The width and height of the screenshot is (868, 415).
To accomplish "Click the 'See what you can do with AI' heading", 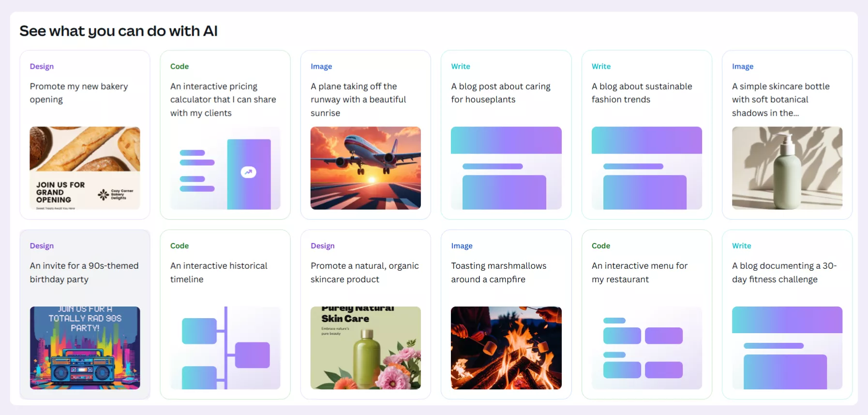I will point(119,31).
